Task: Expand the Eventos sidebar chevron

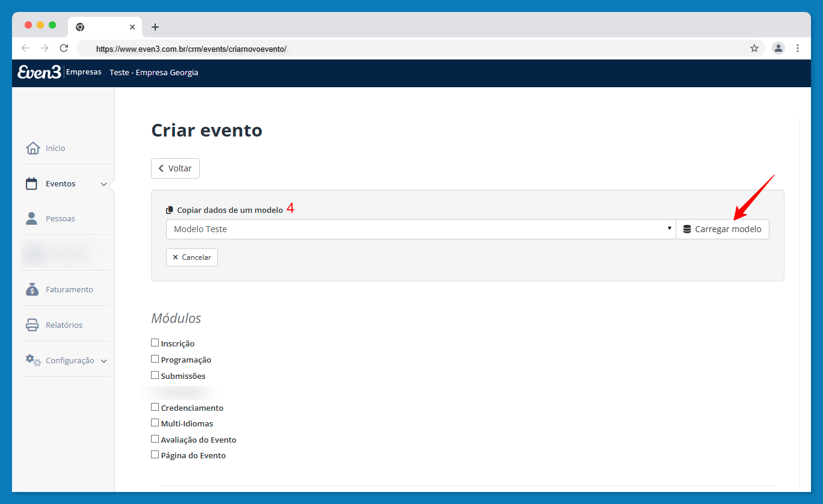Action: click(x=103, y=185)
